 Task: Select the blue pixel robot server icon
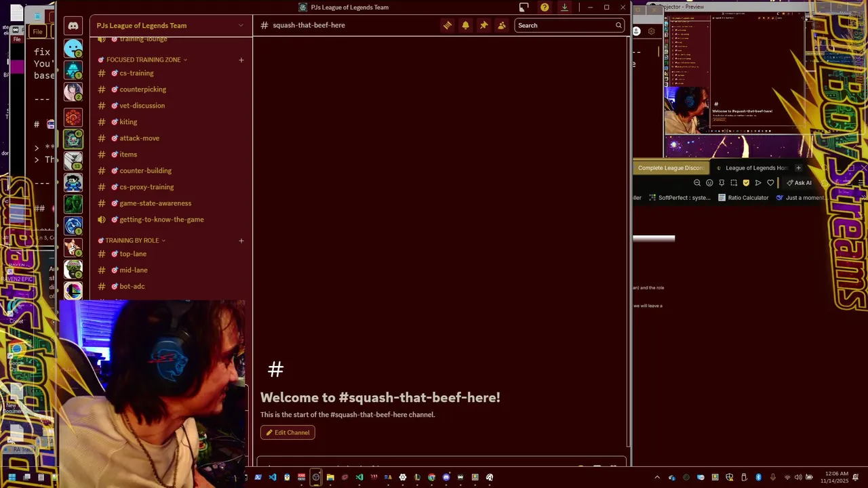73,182
